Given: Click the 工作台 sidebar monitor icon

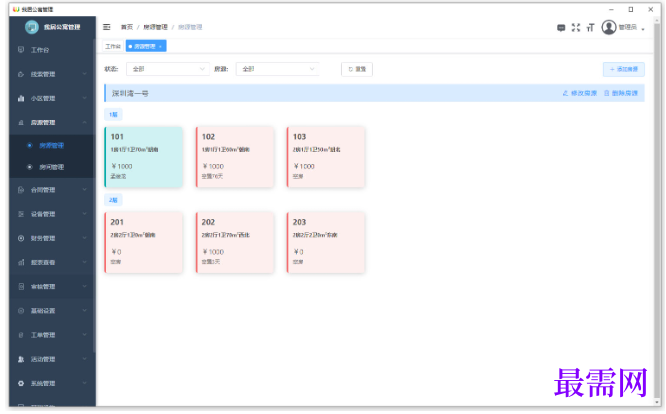Looking at the screenshot, I should 21,50.
